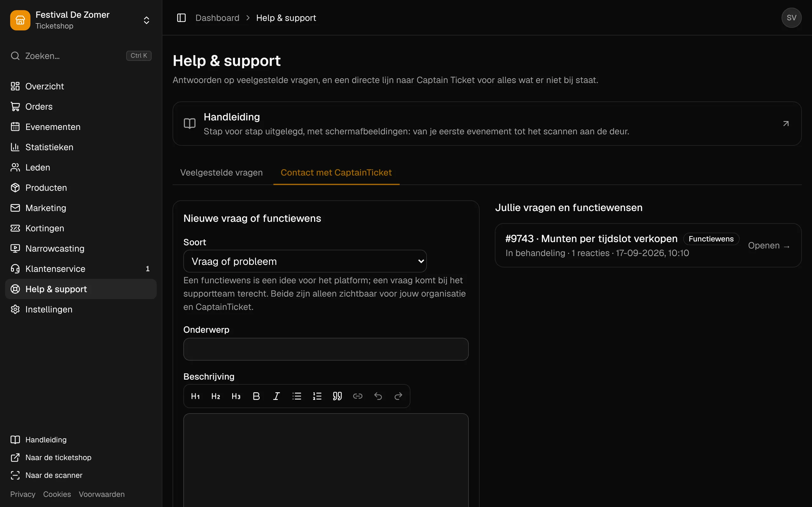The image size is (812, 507).
Task: Switch to Veelgestelde vragen tab
Action: click(x=221, y=172)
